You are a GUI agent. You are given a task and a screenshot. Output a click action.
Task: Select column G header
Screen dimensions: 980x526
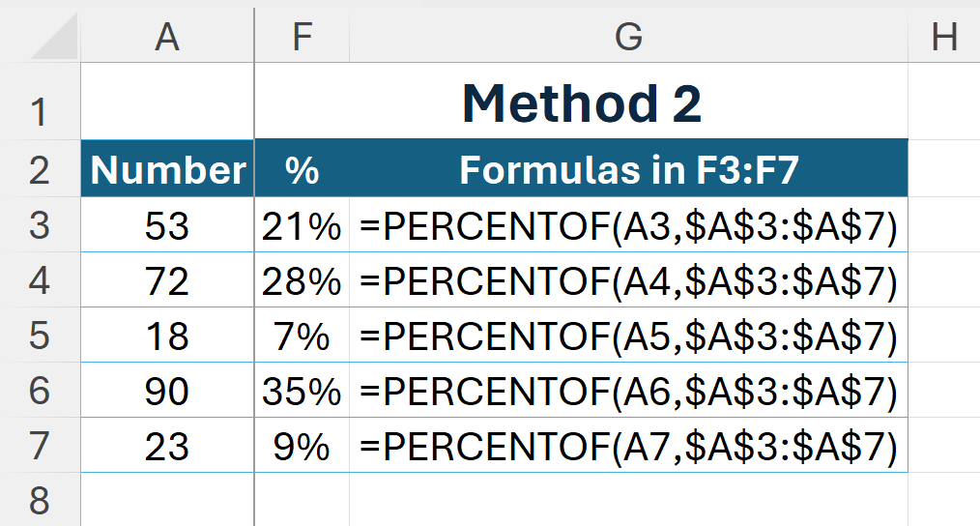pyautogui.click(x=628, y=36)
